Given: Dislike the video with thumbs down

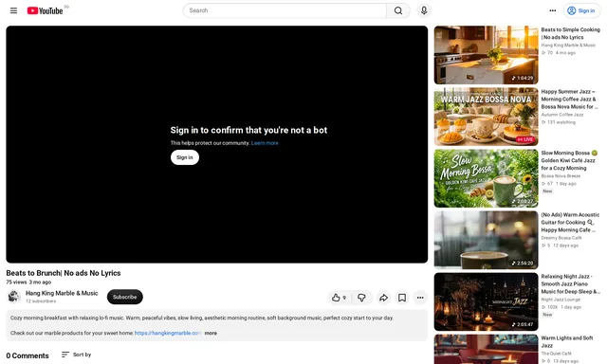Looking at the screenshot, I should [361, 298].
